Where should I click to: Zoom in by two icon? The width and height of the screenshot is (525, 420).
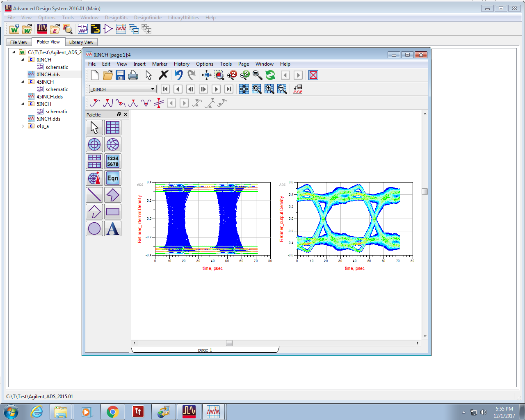pos(232,75)
